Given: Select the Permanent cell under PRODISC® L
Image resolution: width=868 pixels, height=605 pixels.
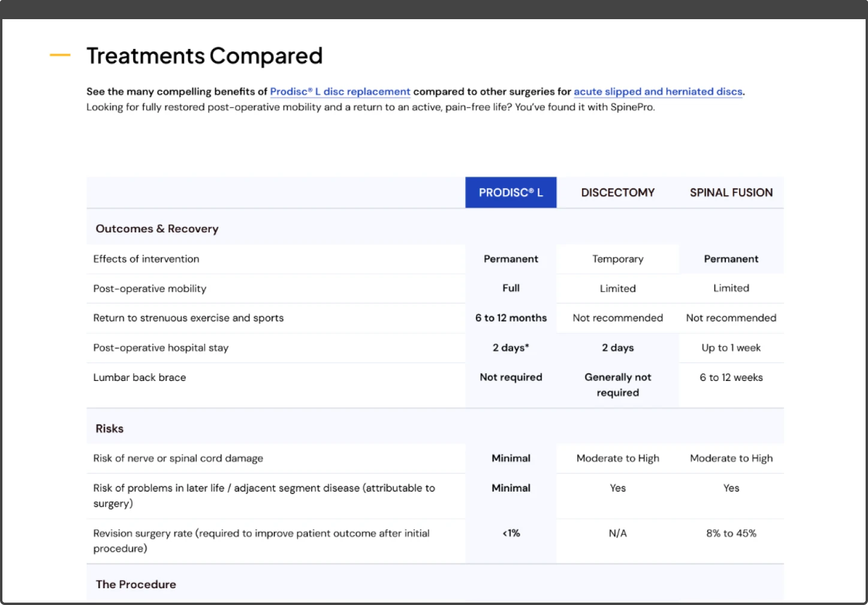Looking at the screenshot, I should tap(511, 259).
